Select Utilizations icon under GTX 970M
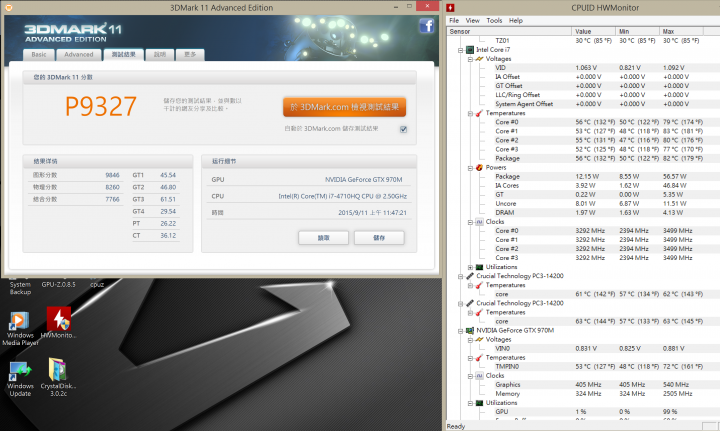Image resolution: width=720 pixels, height=431 pixels. (479, 403)
